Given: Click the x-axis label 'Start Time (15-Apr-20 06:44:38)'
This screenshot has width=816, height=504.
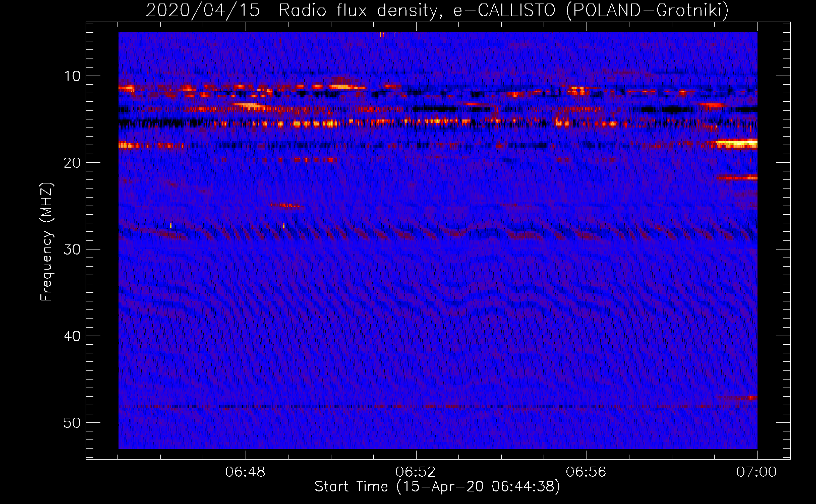Looking at the screenshot, I should (x=437, y=487).
